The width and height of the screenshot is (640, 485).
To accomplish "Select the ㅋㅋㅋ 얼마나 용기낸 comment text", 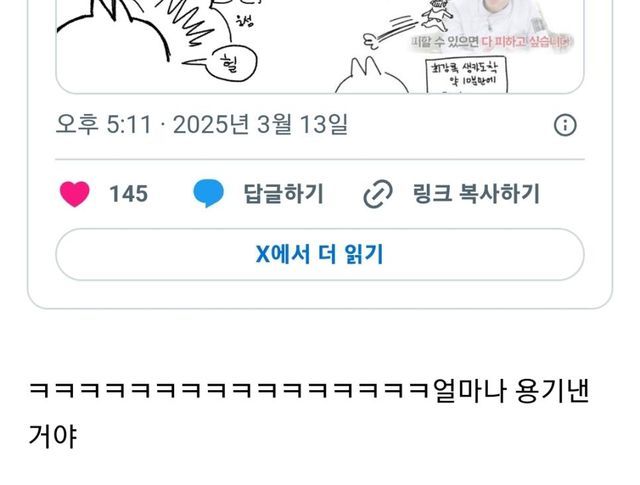I will pos(309,392).
